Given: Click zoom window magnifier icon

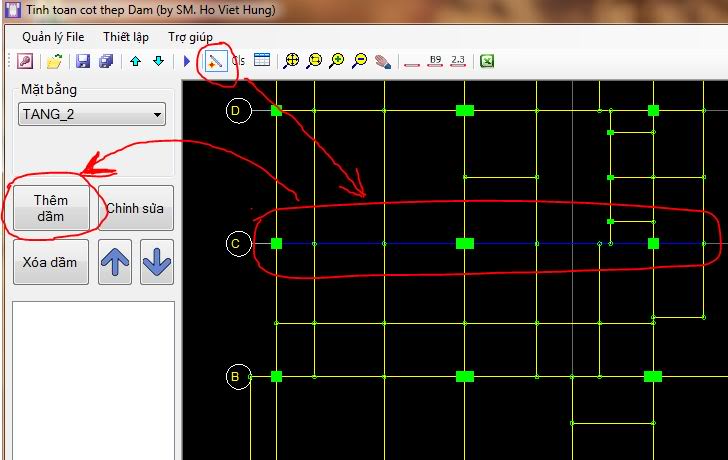Looking at the screenshot, I should pyautogui.click(x=314, y=61).
